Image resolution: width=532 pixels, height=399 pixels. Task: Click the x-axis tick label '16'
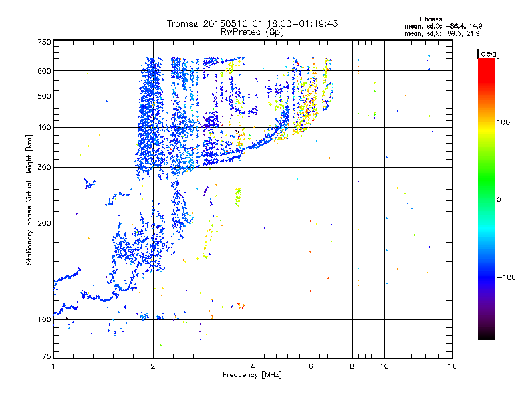pyautogui.click(x=452, y=366)
